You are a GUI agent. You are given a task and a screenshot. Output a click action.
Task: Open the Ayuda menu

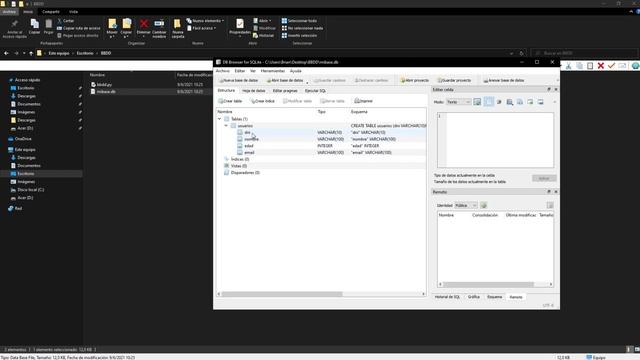[x=296, y=71]
